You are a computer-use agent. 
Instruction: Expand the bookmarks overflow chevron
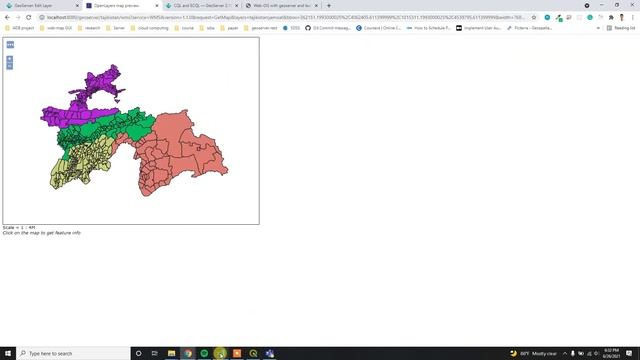(x=598, y=28)
